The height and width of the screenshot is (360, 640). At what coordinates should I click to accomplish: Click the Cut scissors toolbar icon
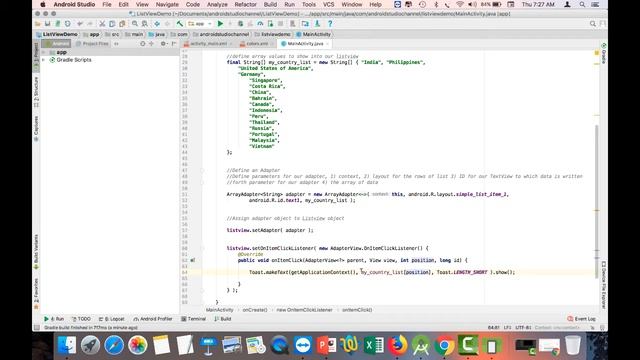pos(102,24)
